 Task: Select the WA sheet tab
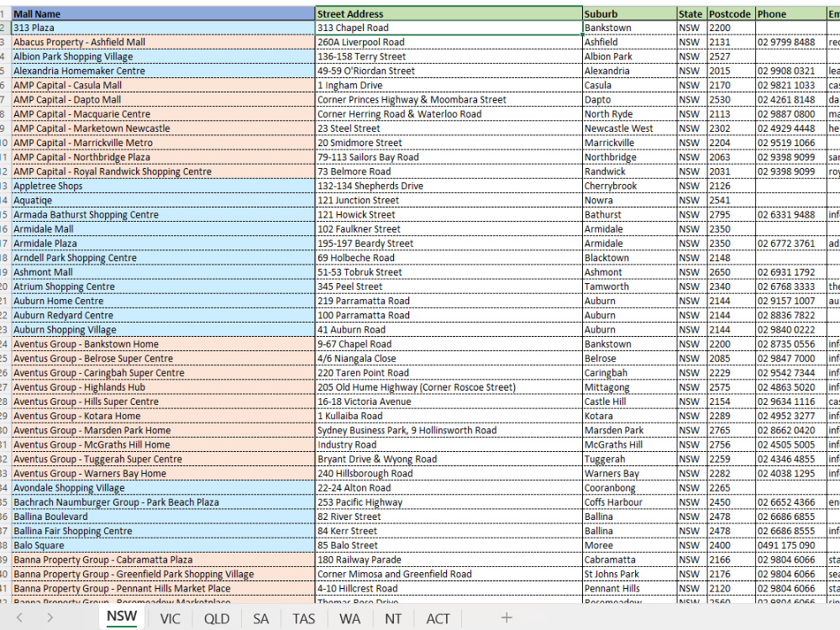point(349,618)
